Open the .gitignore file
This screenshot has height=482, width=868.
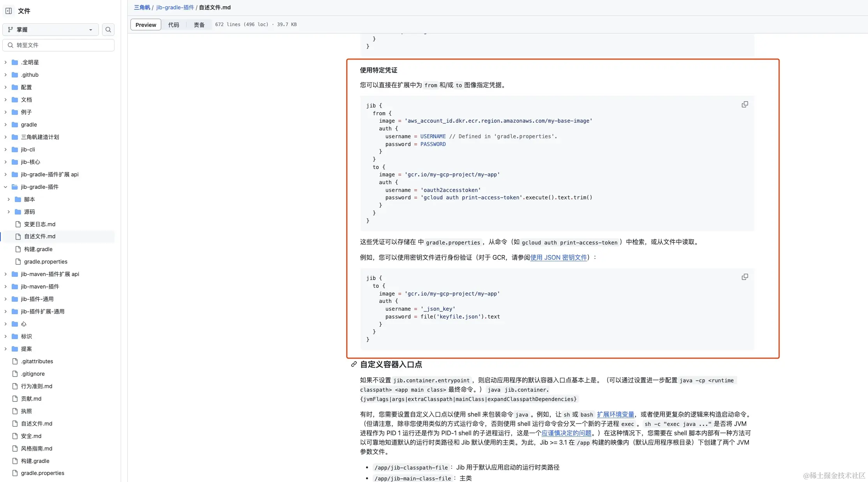pyautogui.click(x=33, y=374)
